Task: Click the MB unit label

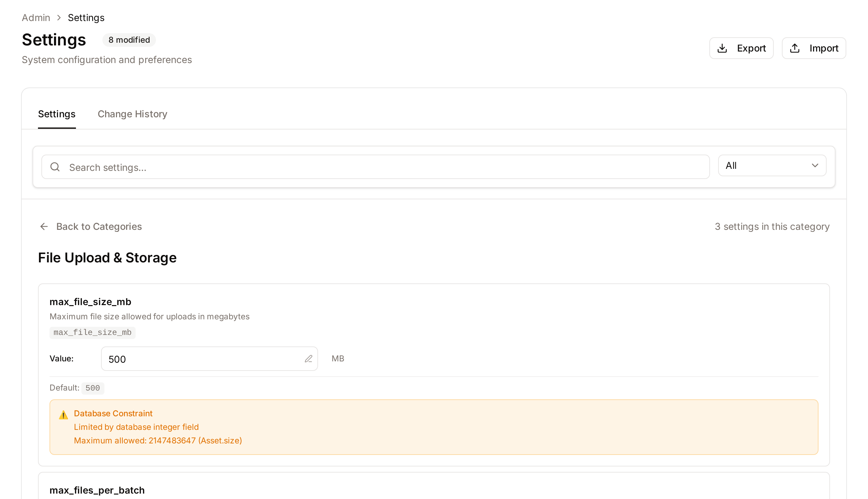Action: coord(337,358)
